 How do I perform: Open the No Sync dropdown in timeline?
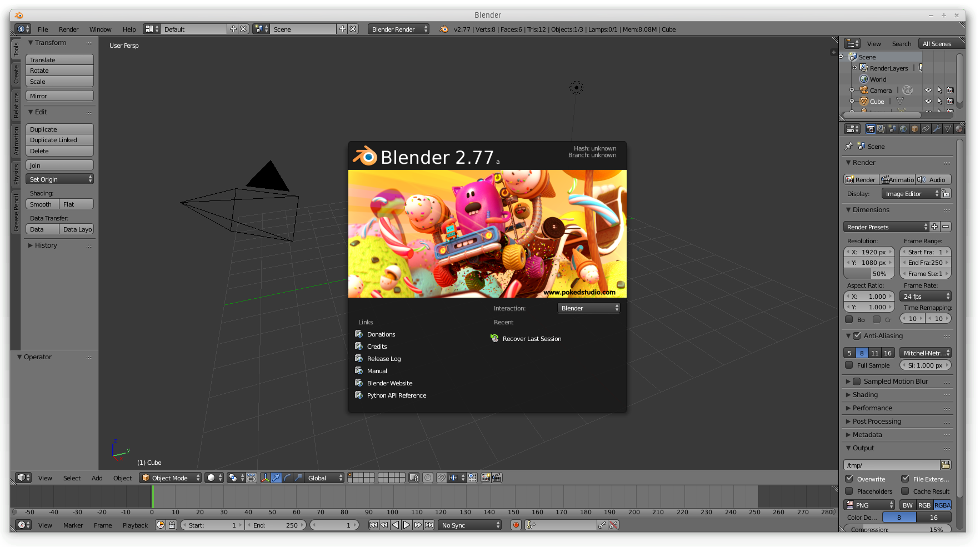(x=470, y=525)
